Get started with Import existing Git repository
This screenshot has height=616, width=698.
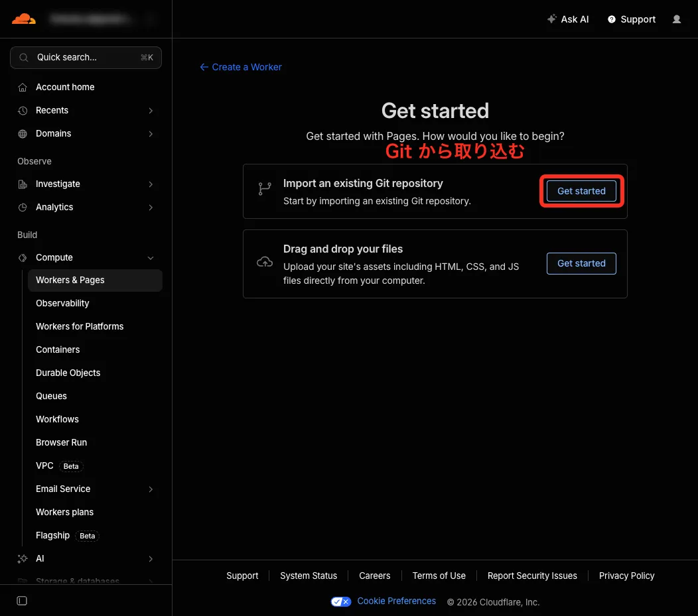coord(581,191)
